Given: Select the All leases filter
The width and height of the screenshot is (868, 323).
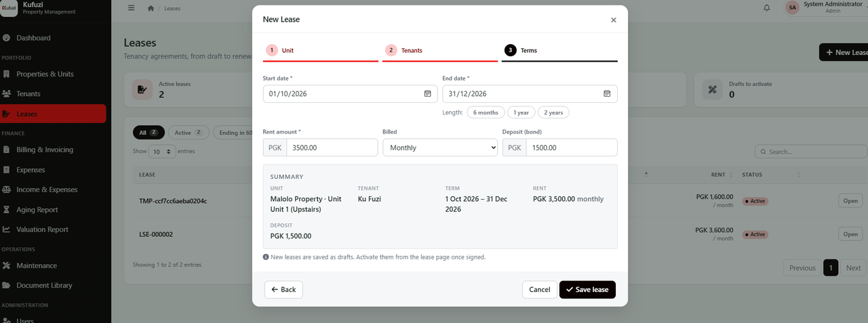Looking at the screenshot, I should (148, 133).
